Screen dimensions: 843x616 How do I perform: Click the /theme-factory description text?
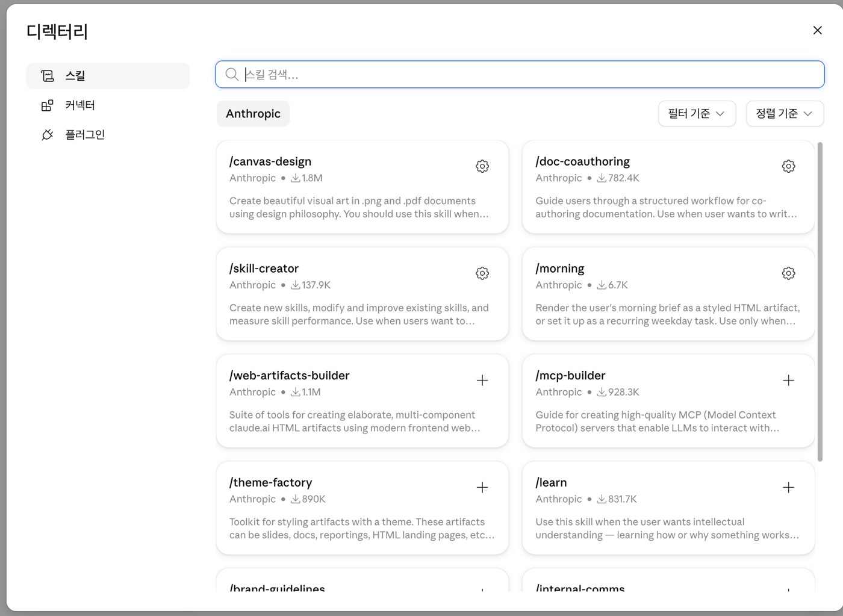pos(362,529)
